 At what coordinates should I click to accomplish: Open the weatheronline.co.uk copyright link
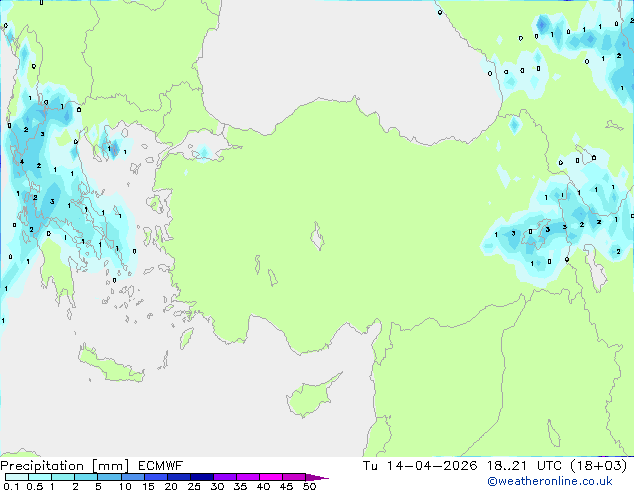[550, 481]
